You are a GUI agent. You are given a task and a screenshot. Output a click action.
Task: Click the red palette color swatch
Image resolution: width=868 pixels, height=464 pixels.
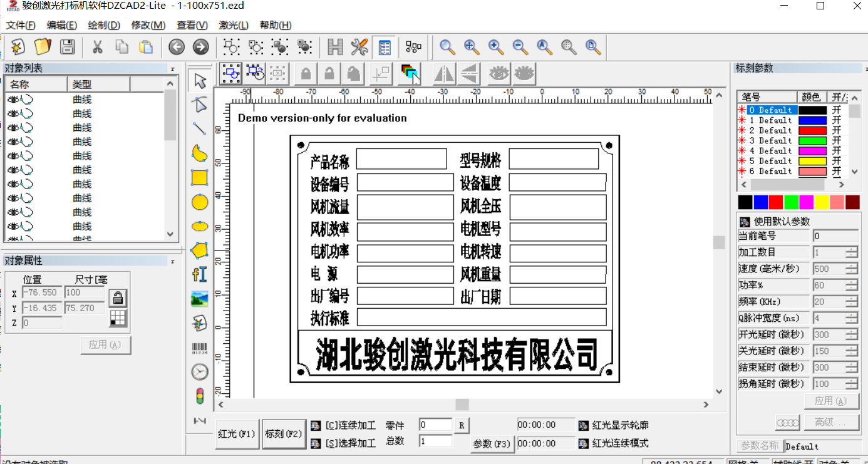point(776,202)
